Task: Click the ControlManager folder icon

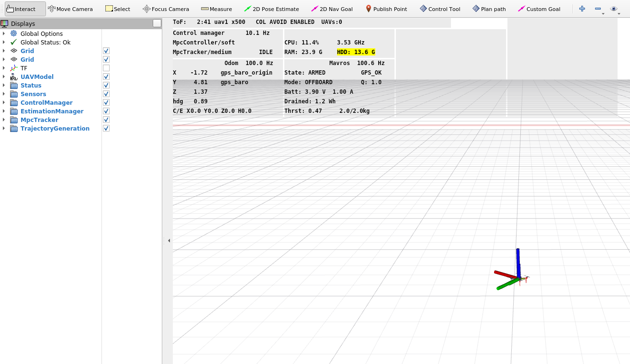Action: (13, 102)
